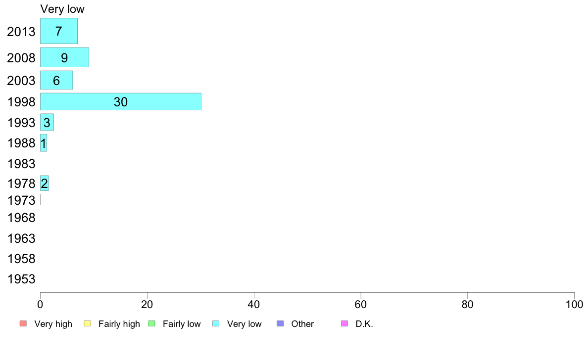This screenshot has width=588, height=364.
Task: Select the 2013 bar showing 7
Action: pyautogui.click(x=59, y=31)
